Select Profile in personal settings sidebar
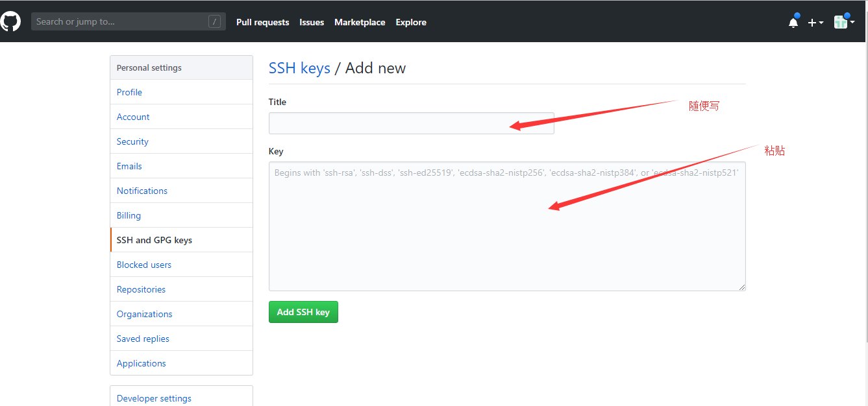The height and width of the screenshot is (406, 868). pos(181,92)
